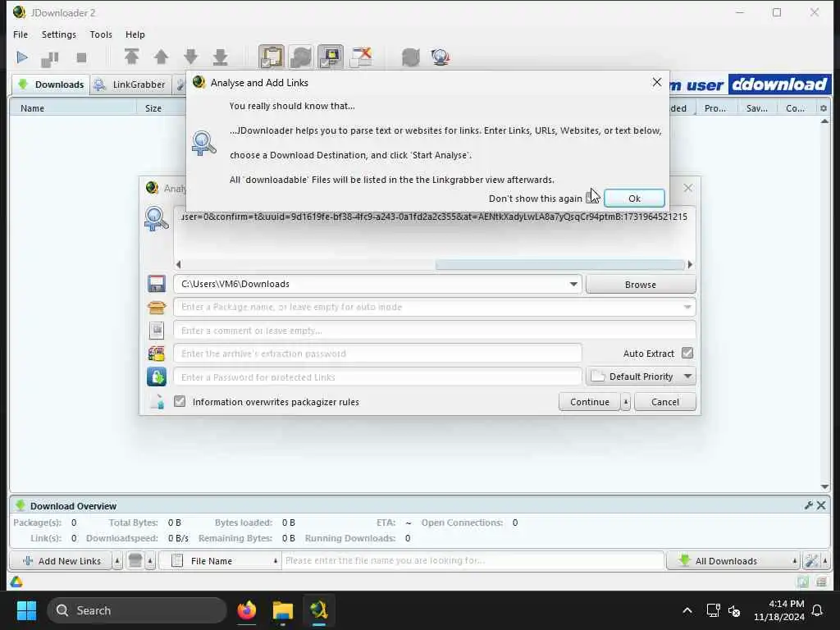The image size is (840, 630).
Task: Toggle Information overwrites packagizer rules checkbox
Action: click(180, 401)
